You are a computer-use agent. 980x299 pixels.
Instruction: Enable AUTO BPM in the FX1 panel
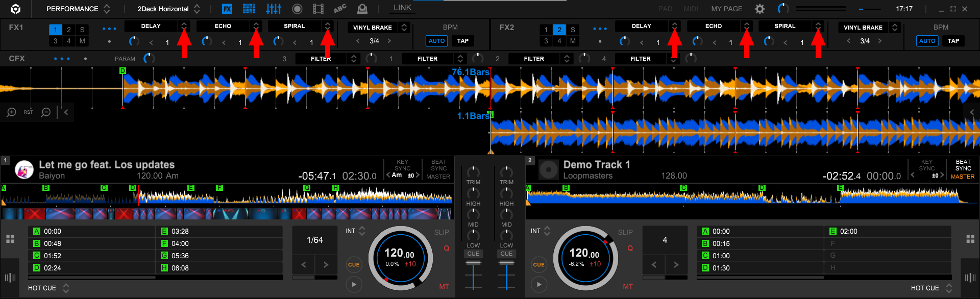click(436, 41)
